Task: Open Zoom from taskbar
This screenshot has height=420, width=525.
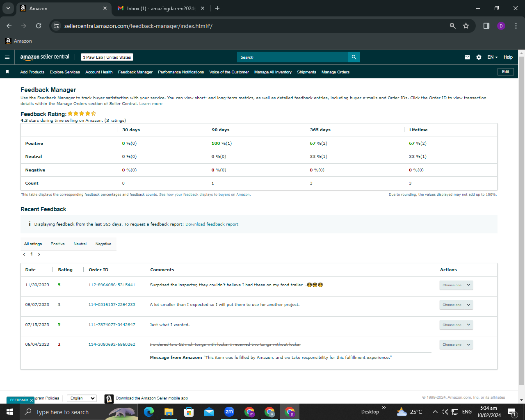Action: (x=229, y=412)
